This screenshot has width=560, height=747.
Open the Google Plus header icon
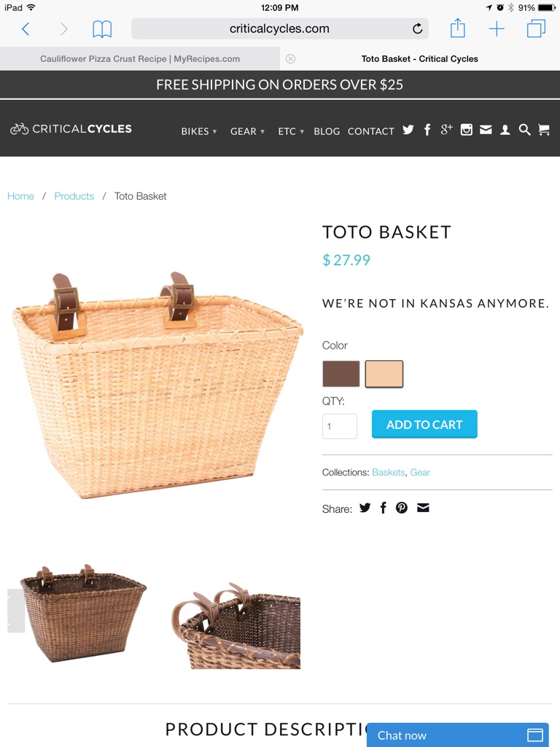(x=446, y=129)
